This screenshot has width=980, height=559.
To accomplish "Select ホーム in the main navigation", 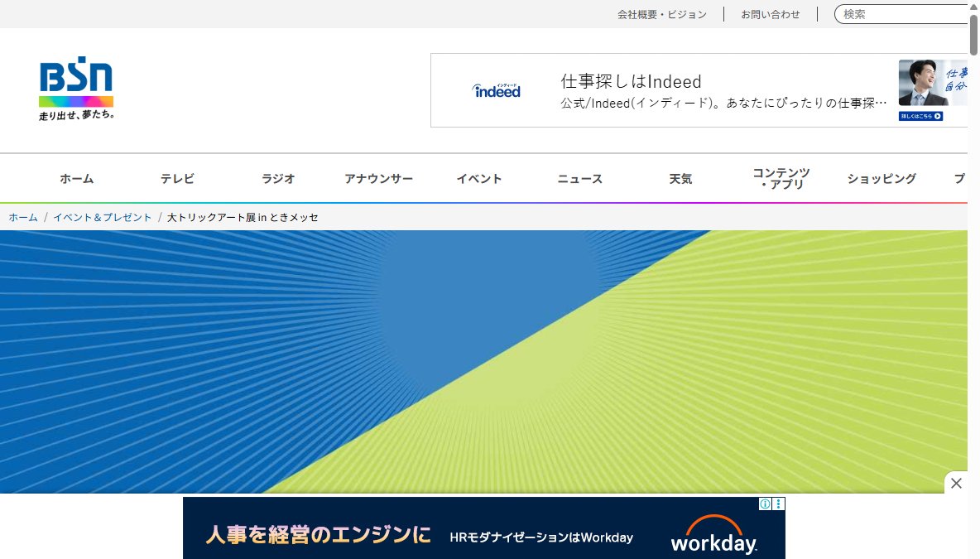I will (76, 179).
